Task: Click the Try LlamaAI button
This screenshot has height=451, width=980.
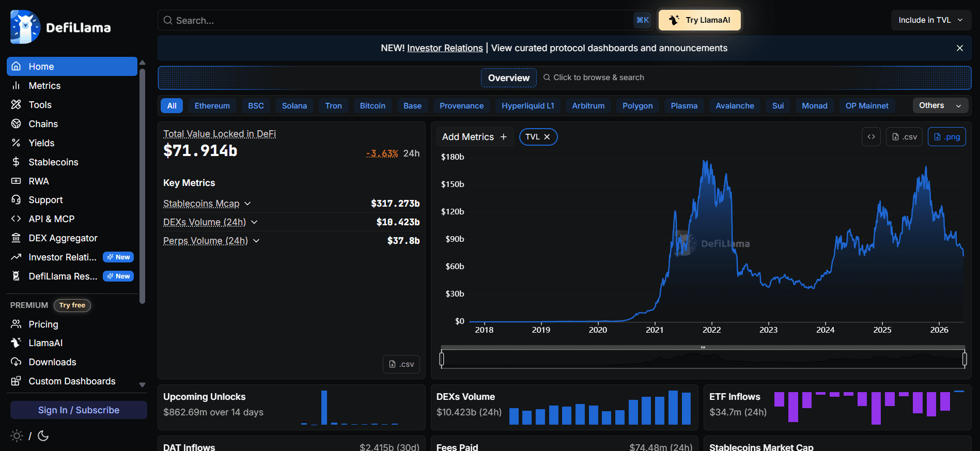Action: (x=699, y=20)
